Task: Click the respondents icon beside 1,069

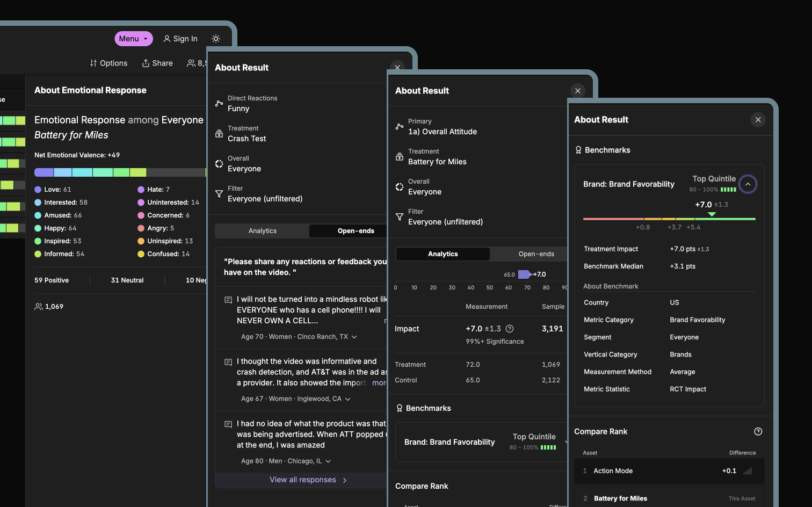Action: pos(39,307)
